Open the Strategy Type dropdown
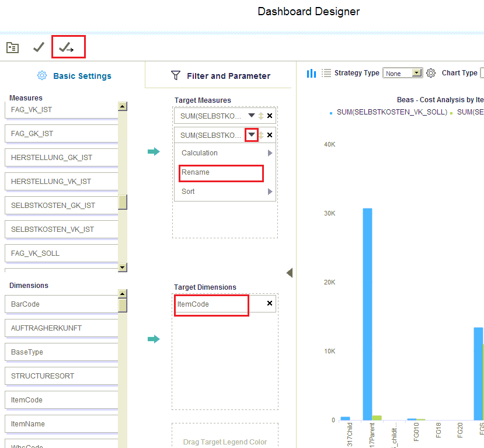 pyautogui.click(x=416, y=73)
